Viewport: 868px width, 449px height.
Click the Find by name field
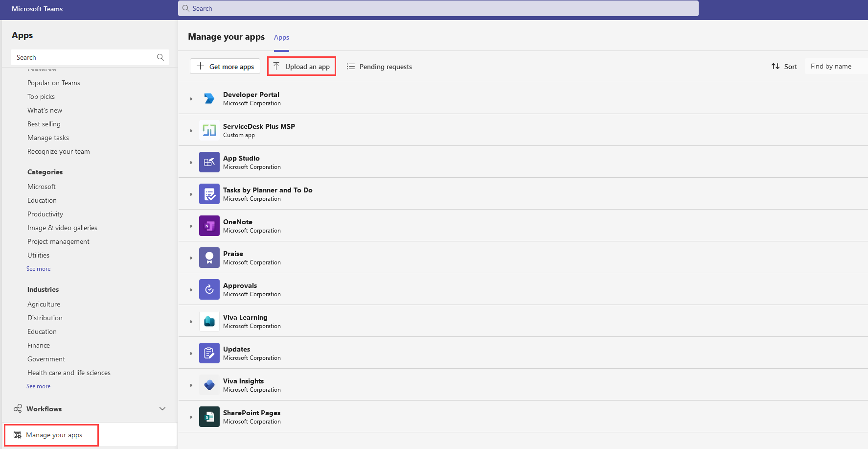(836, 66)
